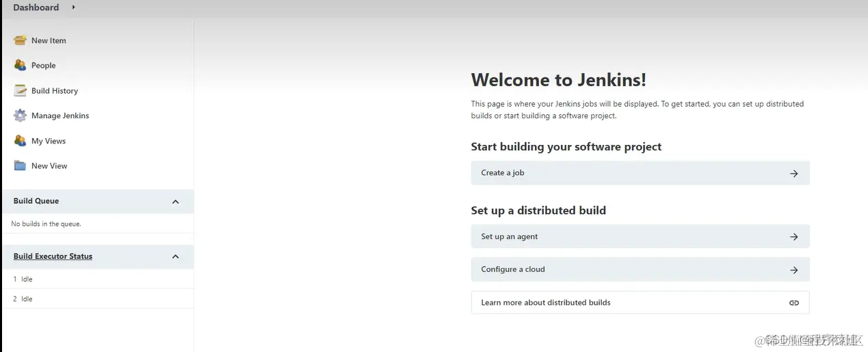The image size is (868, 352).
Task: Click the 'Welcome to Jenkins!' heading
Action: pyautogui.click(x=558, y=80)
